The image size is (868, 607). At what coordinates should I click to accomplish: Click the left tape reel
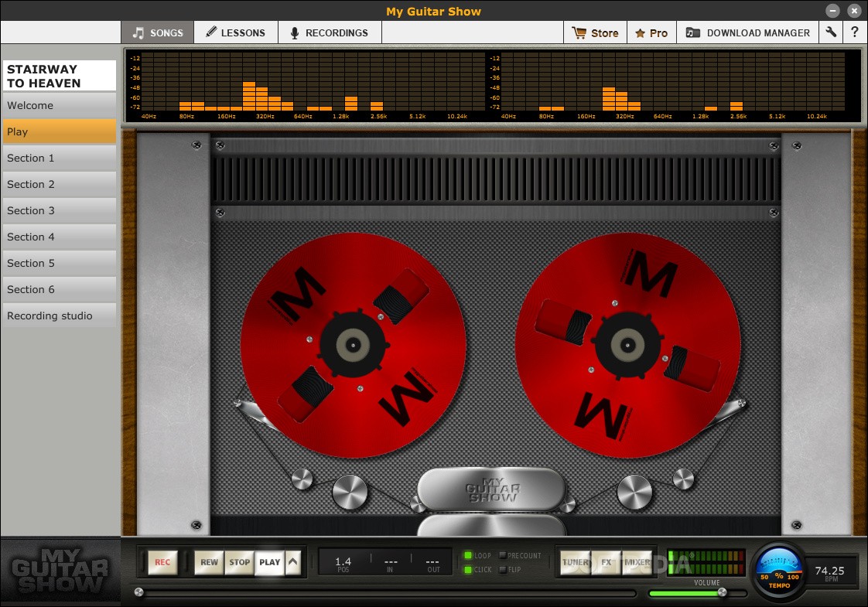(x=354, y=346)
